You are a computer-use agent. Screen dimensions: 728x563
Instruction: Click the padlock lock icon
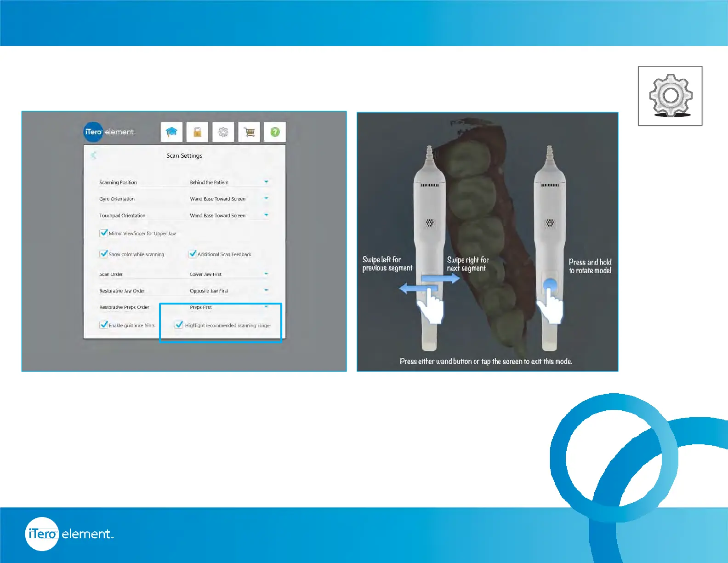coord(197,132)
